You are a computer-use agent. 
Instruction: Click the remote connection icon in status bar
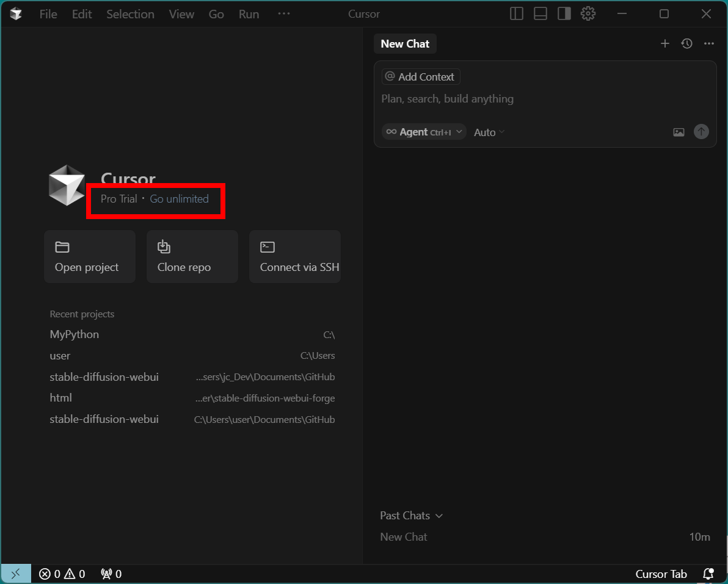tap(16, 574)
